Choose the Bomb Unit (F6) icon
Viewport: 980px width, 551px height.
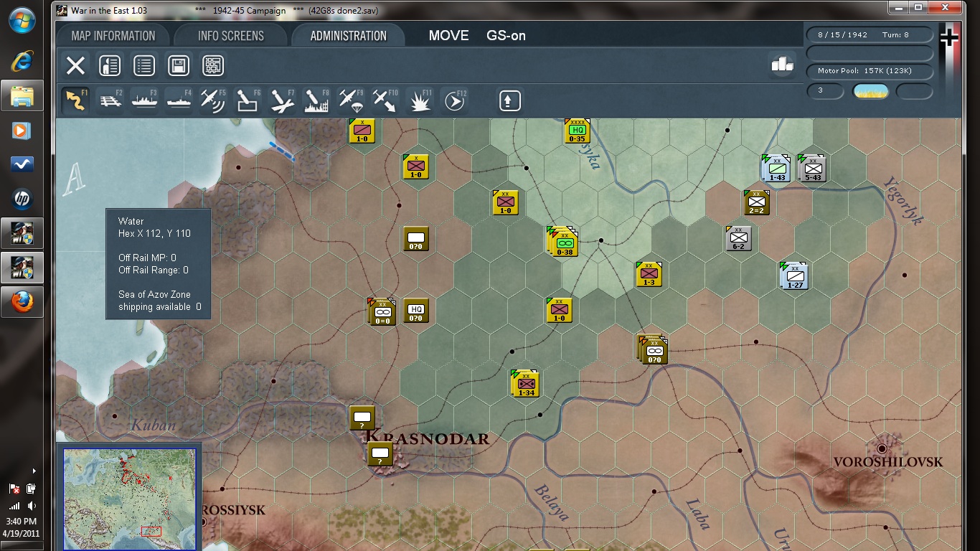[248, 100]
